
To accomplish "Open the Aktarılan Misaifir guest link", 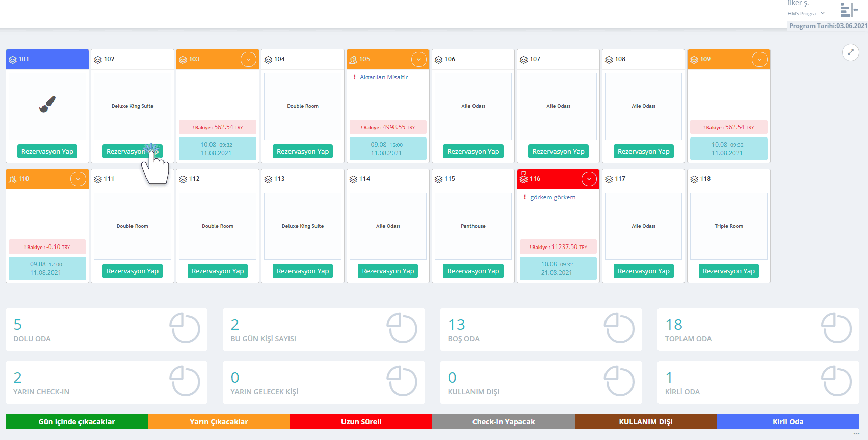I will pos(384,77).
